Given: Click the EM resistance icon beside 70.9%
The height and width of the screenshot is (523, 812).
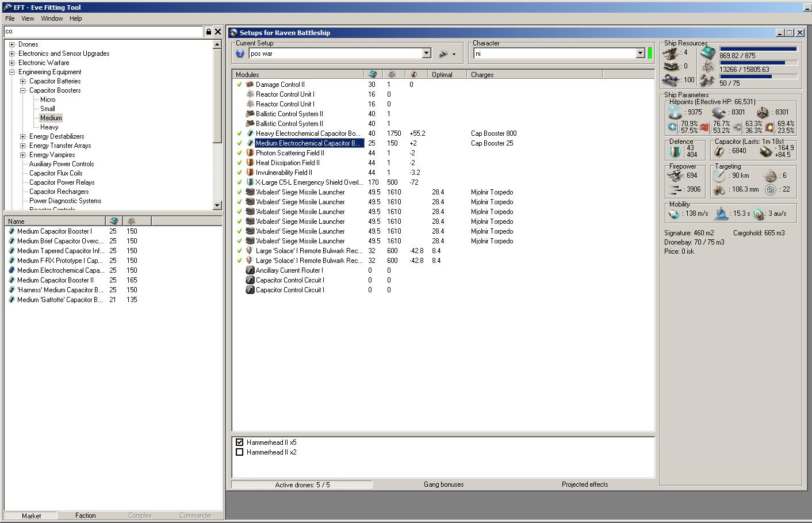Looking at the screenshot, I should [672, 127].
